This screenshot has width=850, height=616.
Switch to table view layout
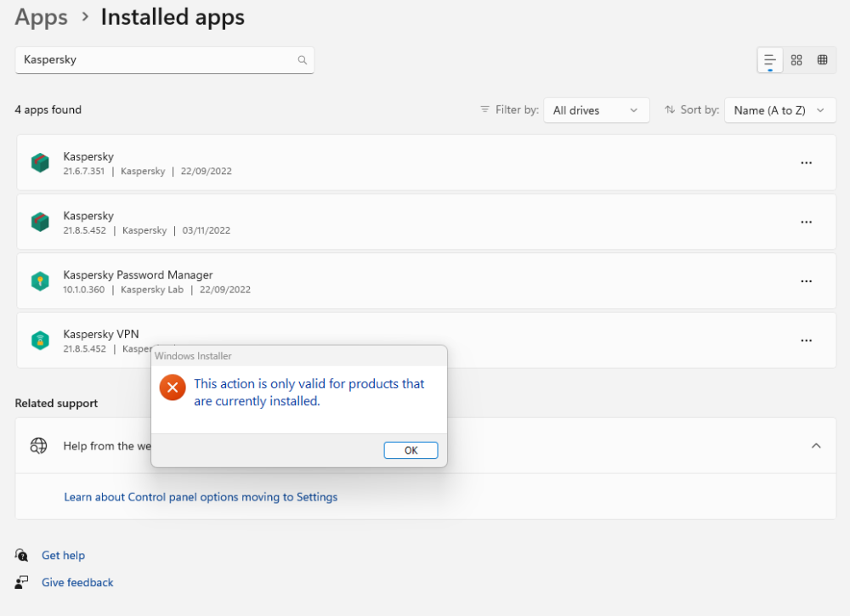click(822, 59)
